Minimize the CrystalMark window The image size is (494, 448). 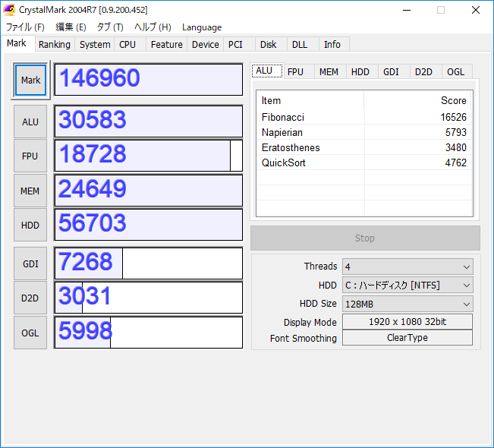pyautogui.click(x=407, y=10)
